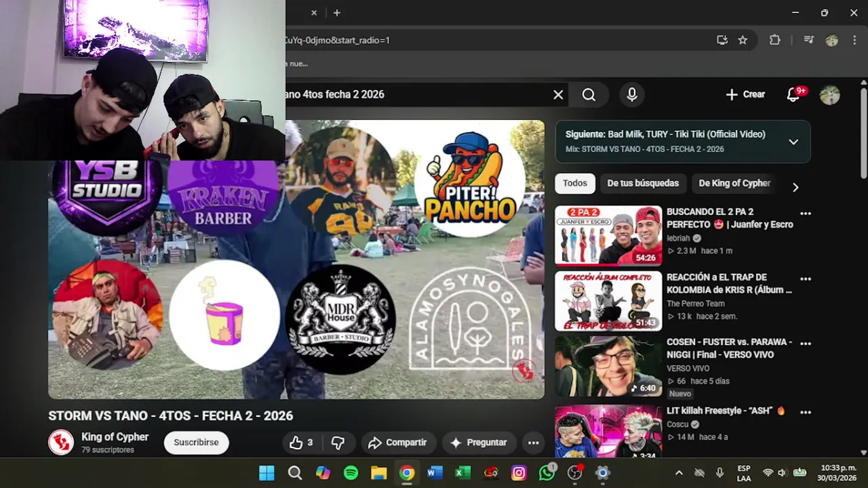Viewport: 868px width, 488px height.
Task: Open REACCIÓN a EL TRAP DE KOLOMBIA title
Action: (x=729, y=283)
